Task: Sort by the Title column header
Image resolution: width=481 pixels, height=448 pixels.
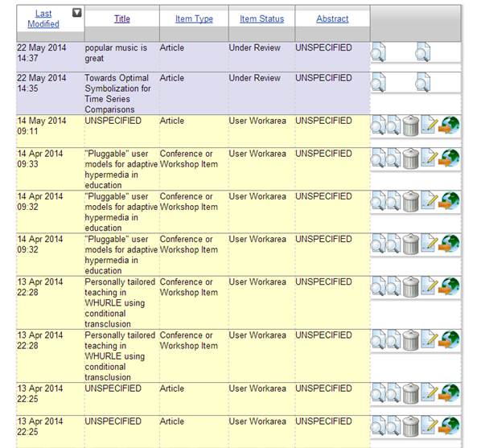Action: tap(122, 18)
